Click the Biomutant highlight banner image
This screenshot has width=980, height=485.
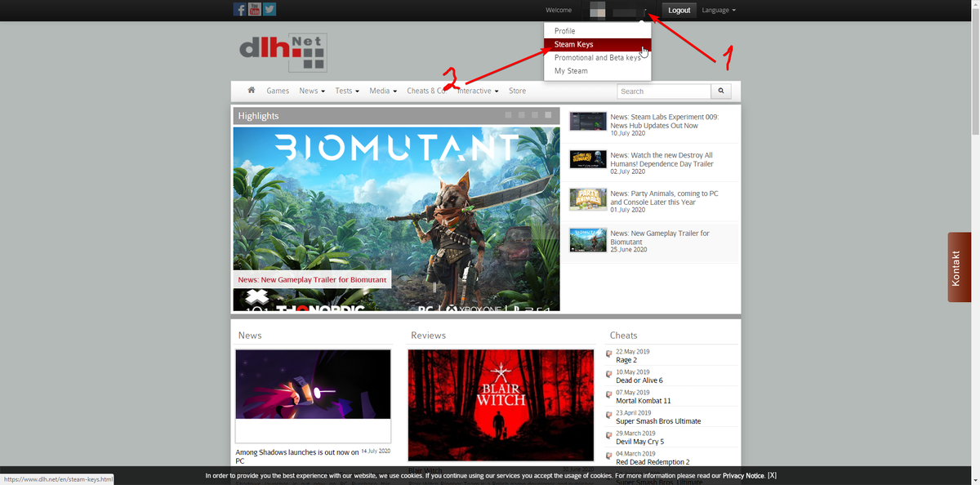396,218
